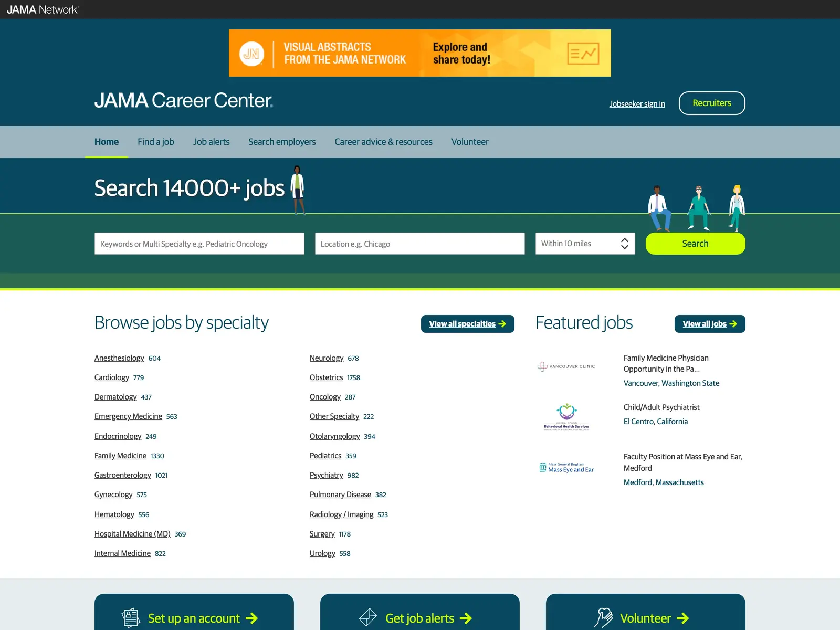Open the Within 10 miles dropdown

coord(585,244)
